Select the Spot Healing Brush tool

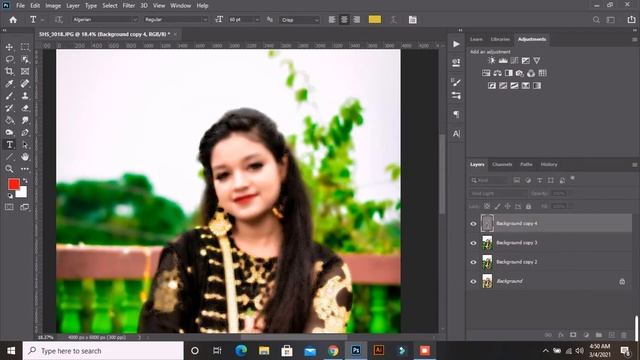tap(25, 84)
